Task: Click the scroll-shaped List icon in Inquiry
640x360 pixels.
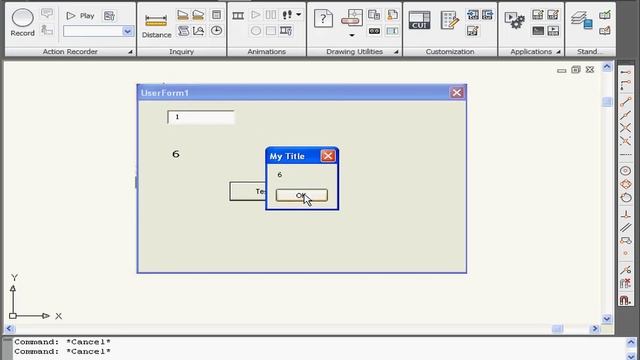Action: [x=183, y=31]
